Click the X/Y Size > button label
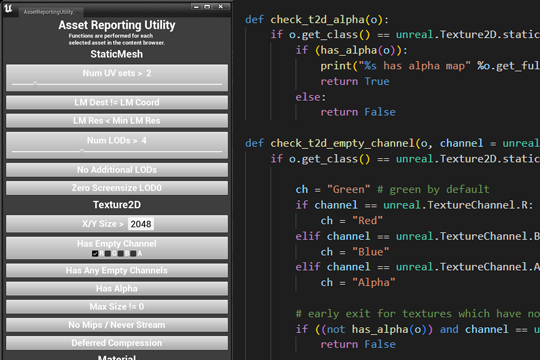 [103, 224]
